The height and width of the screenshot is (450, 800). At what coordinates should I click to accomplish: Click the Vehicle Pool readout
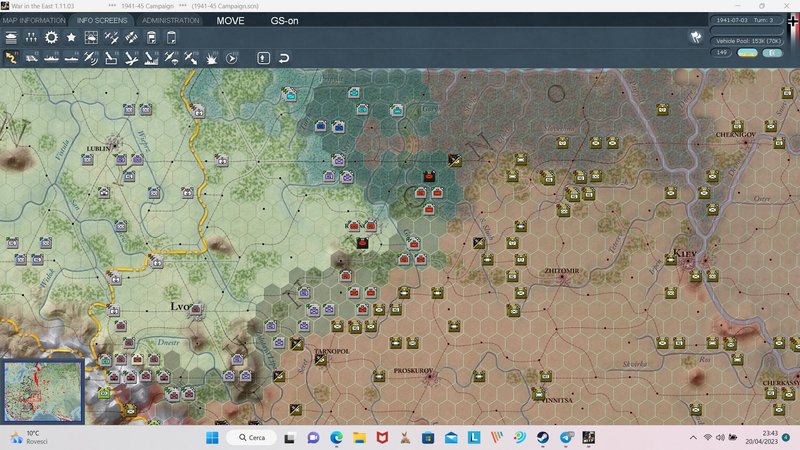click(x=747, y=41)
